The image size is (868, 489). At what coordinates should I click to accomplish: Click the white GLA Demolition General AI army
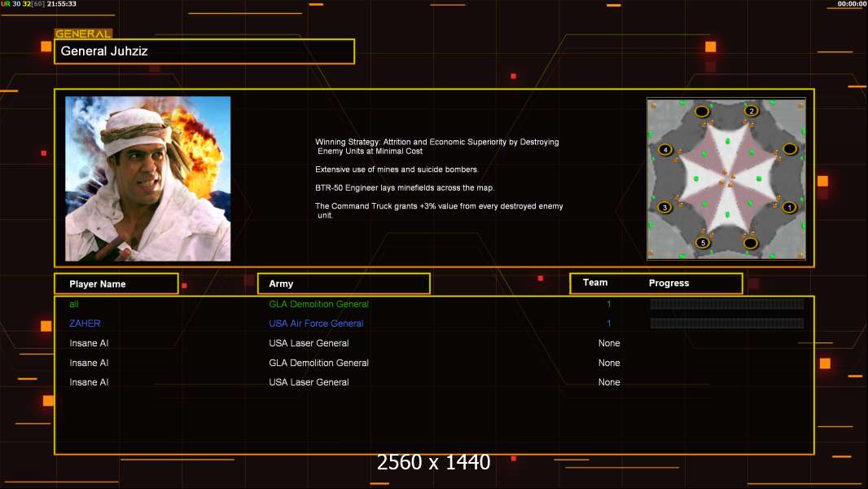point(318,363)
